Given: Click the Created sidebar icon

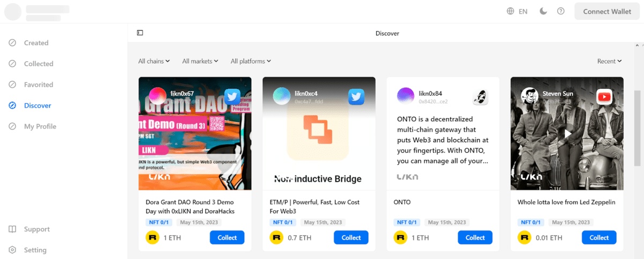Looking at the screenshot, I should pos(12,43).
